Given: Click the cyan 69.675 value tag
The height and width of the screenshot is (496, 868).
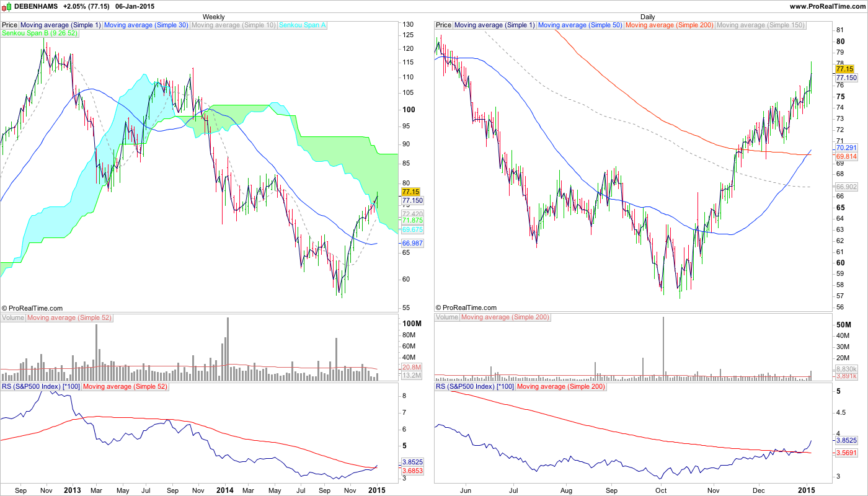Looking at the screenshot, I should click(412, 230).
